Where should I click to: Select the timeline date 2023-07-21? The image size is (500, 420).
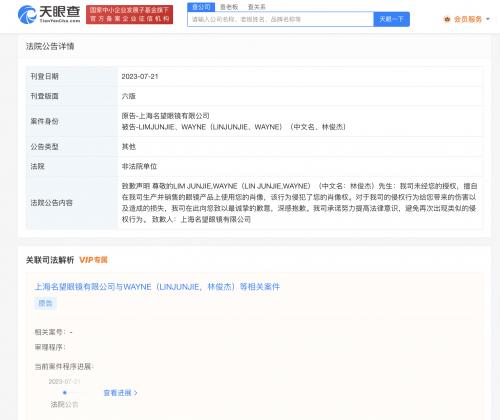point(64,381)
